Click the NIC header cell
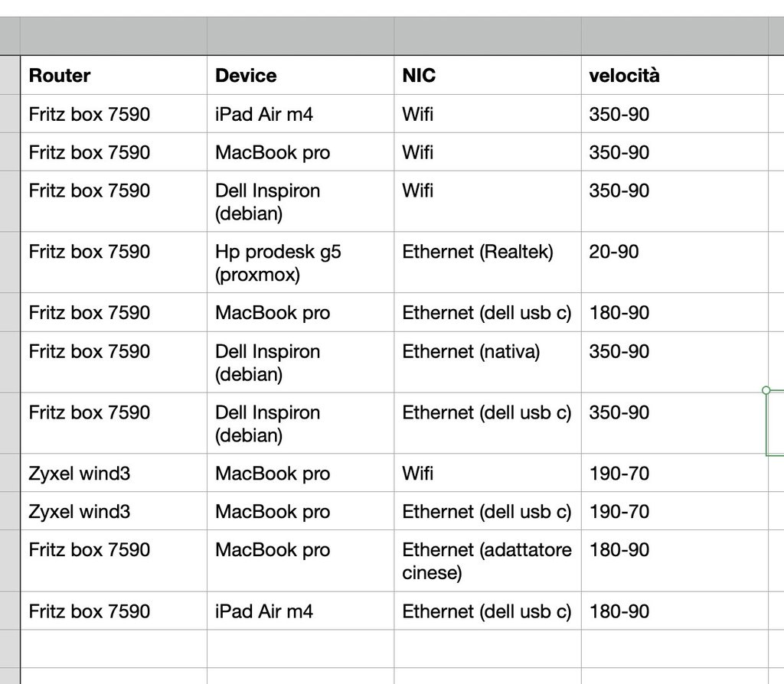The width and height of the screenshot is (784, 684). point(487,76)
